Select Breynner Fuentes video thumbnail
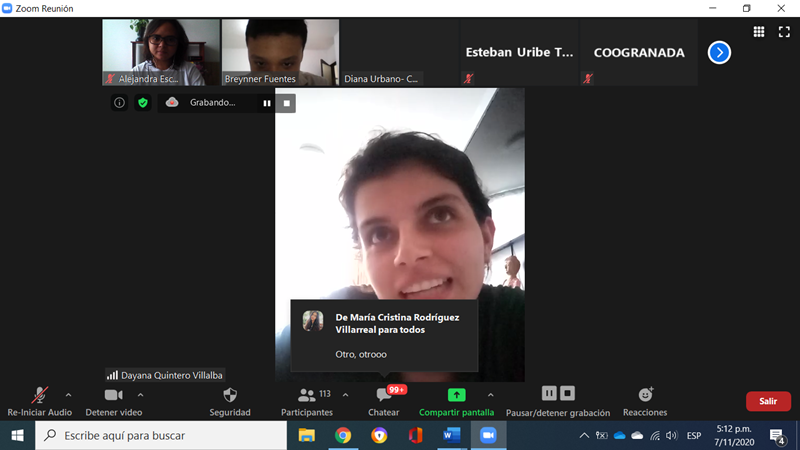800x450 pixels. [x=280, y=52]
